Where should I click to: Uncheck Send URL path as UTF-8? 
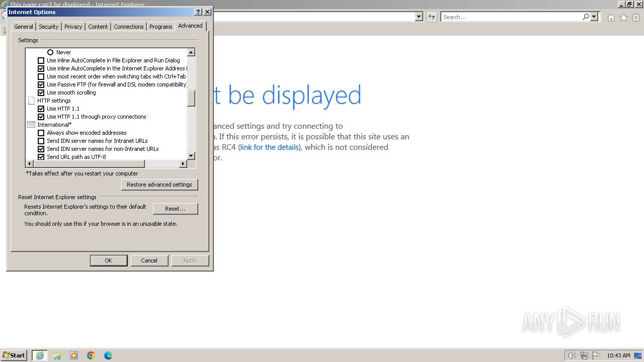point(41,157)
